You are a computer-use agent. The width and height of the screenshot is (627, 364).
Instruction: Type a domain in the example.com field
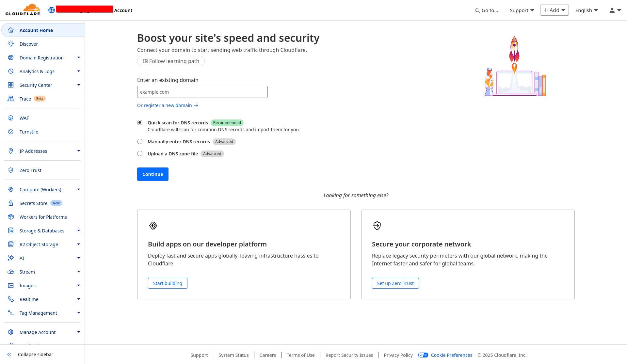tap(202, 92)
